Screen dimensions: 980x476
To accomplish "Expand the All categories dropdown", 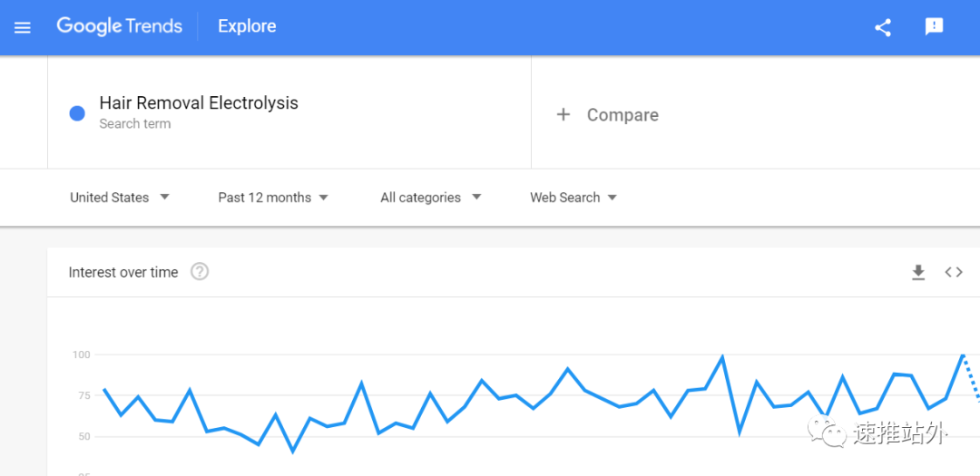I will point(431,198).
